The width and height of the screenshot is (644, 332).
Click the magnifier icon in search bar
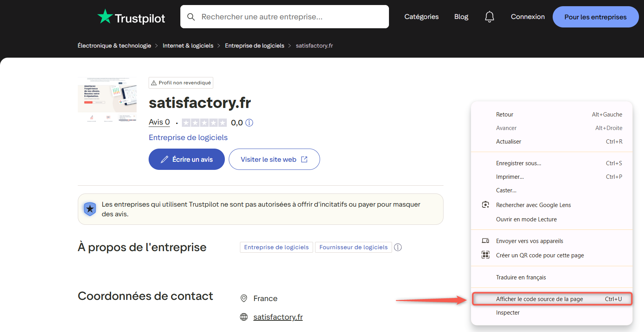point(191,17)
